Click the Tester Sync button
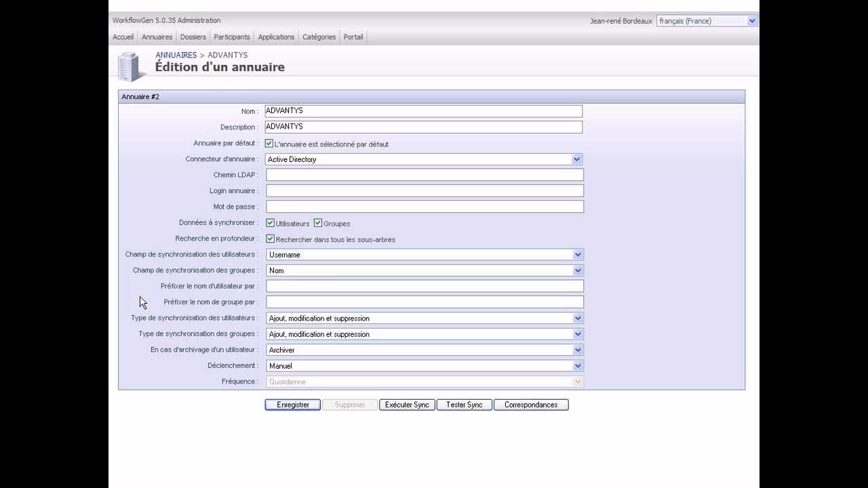The width and height of the screenshot is (868, 488). click(465, 405)
